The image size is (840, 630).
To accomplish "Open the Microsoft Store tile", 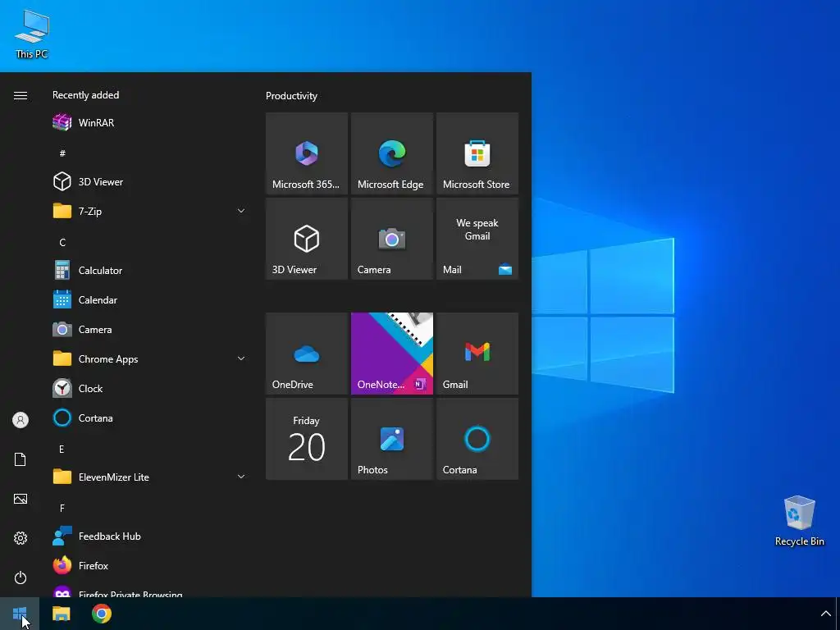I will pyautogui.click(x=477, y=153).
